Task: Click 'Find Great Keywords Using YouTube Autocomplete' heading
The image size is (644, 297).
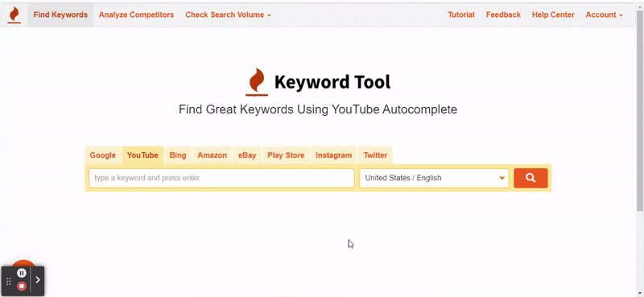Action: pyautogui.click(x=318, y=109)
